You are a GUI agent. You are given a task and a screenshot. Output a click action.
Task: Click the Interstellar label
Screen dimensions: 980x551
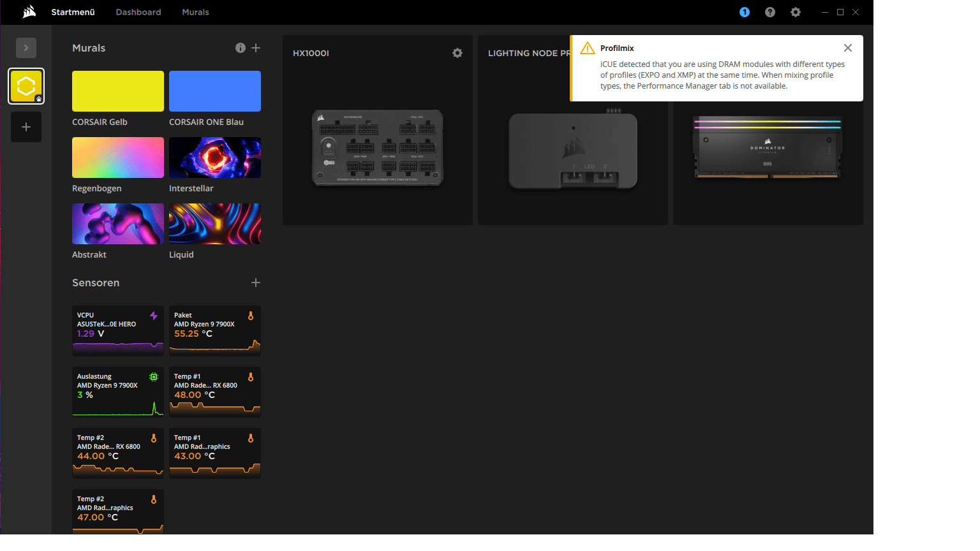pos(191,188)
